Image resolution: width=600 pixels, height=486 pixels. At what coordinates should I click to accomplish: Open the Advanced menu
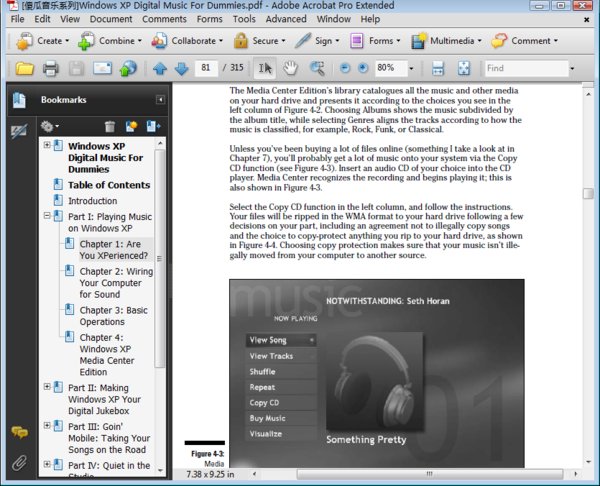[286, 19]
